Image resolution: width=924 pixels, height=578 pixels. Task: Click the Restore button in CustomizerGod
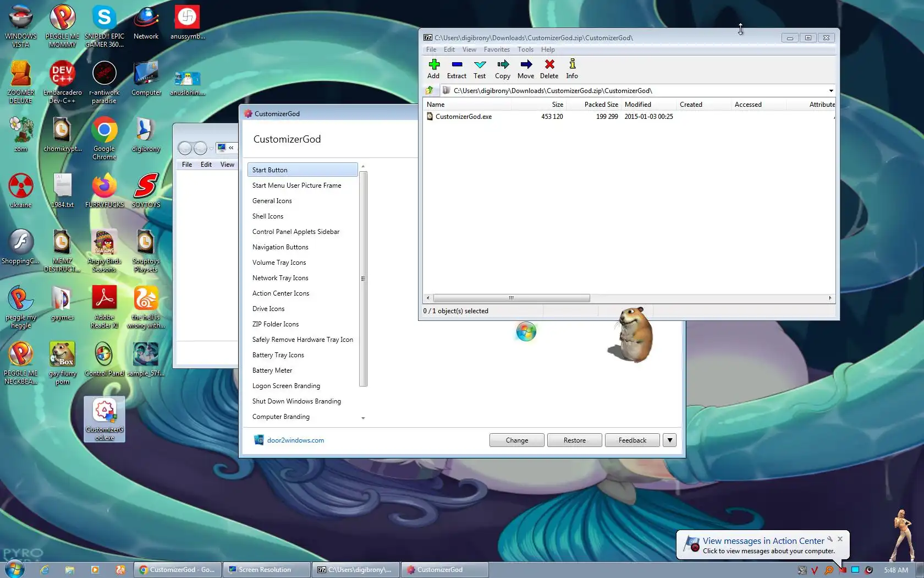[x=575, y=440]
